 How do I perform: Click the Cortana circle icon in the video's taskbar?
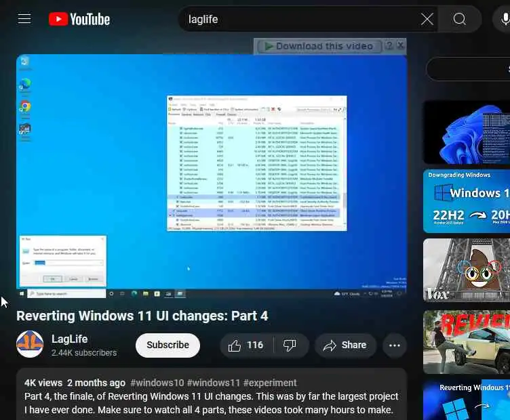pyautogui.click(x=111, y=293)
